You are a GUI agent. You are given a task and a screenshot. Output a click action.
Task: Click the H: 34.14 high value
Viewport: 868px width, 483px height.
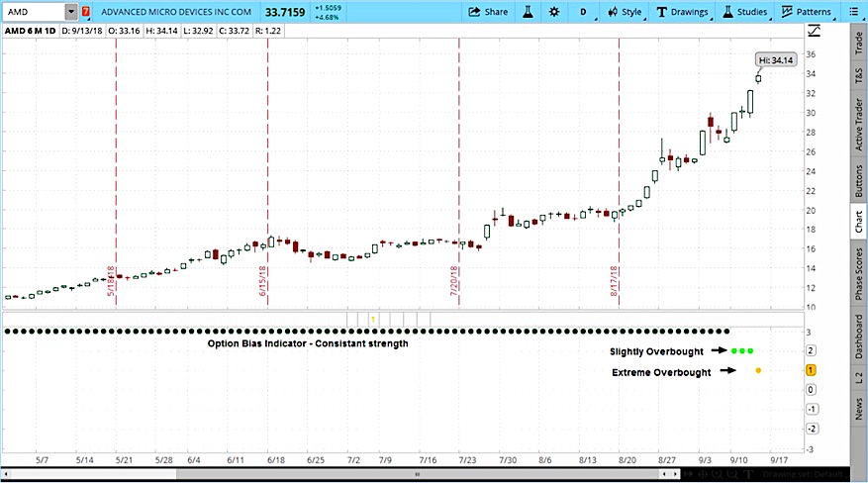pyautogui.click(x=161, y=31)
